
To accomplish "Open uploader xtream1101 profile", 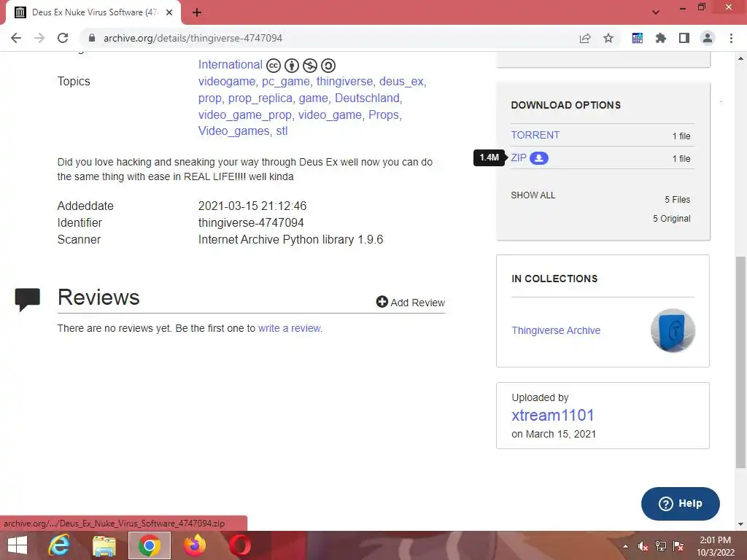I will coord(553,415).
